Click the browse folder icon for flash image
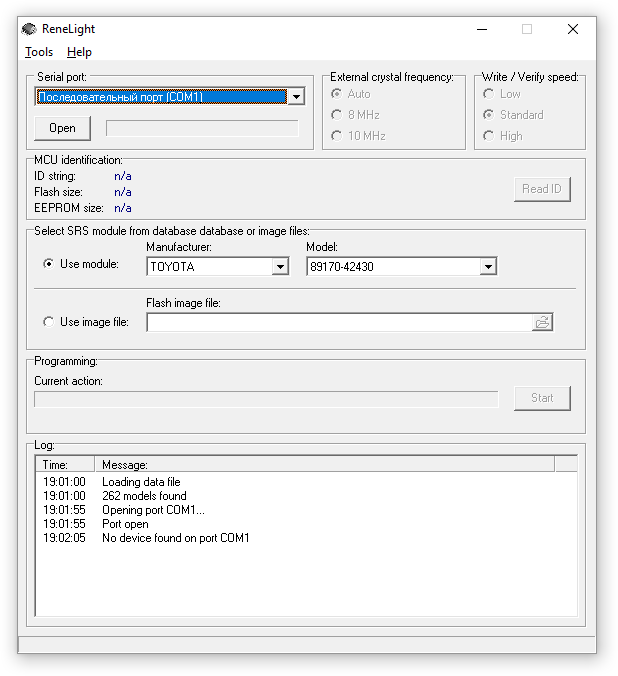618x676 pixels. click(542, 322)
